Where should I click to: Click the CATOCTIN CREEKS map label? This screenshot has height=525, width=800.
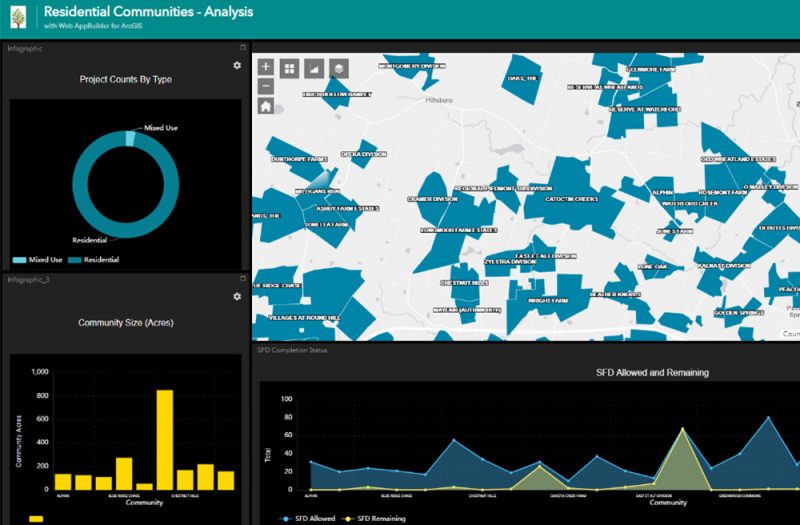[x=571, y=199]
